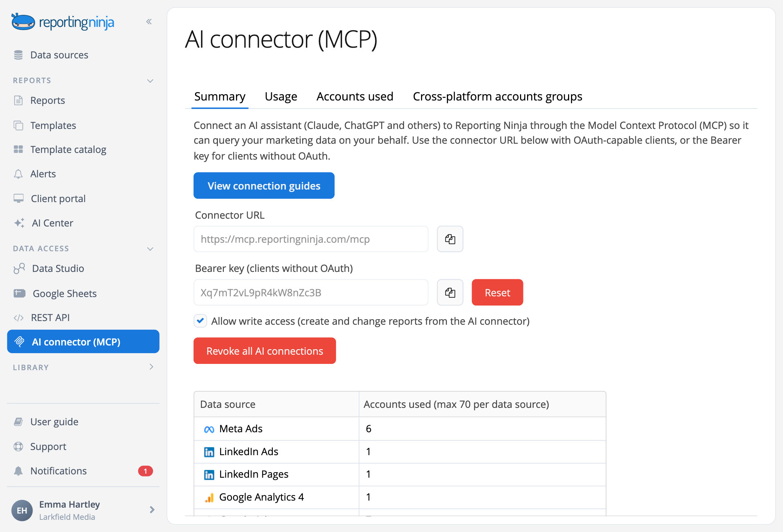Open the AI Center
This screenshot has height=532, width=783.
[52, 223]
